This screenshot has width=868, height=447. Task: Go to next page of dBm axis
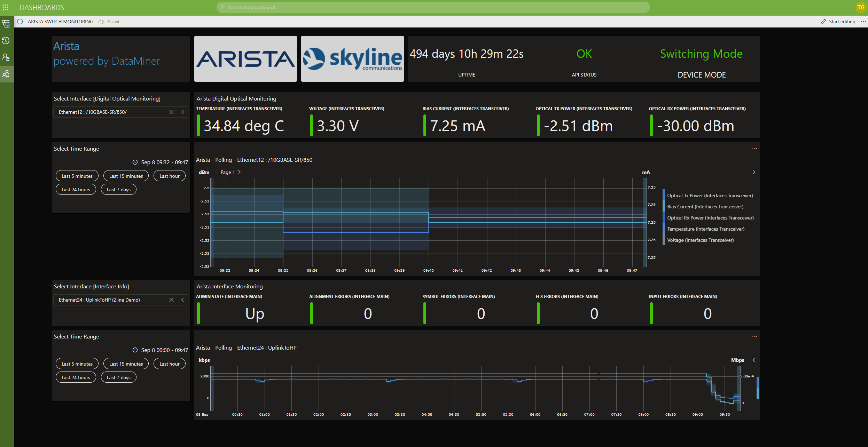pos(239,172)
